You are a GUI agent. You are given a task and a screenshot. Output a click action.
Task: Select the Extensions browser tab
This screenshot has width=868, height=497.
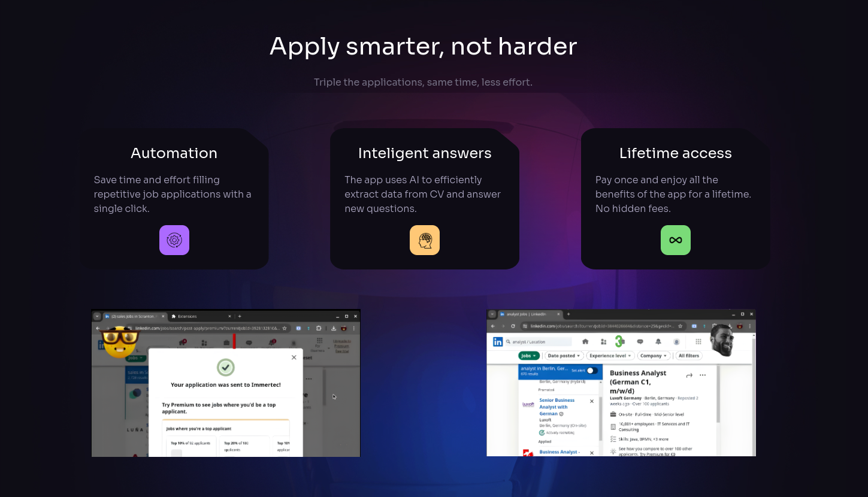tap(201, 316)
